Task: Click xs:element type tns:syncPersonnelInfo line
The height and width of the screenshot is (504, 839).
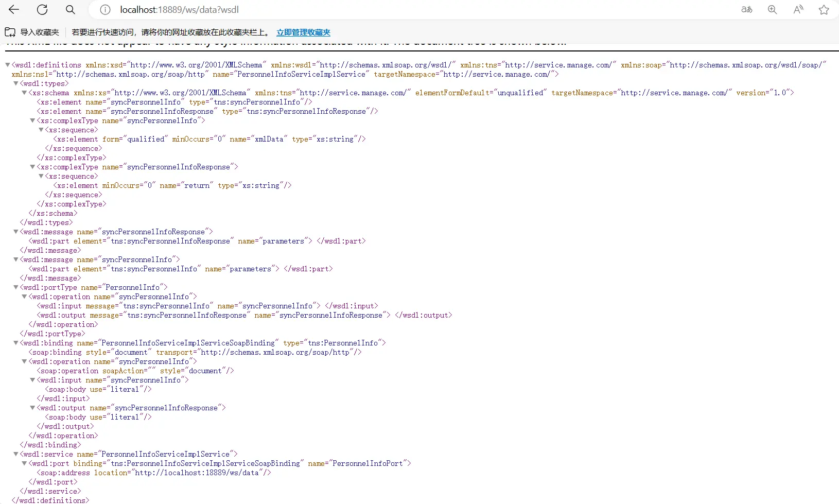Action: click(174, 102)
